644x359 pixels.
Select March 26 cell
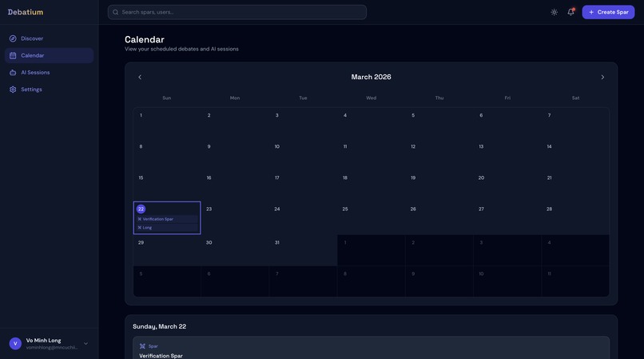click(x=439, y=218)
